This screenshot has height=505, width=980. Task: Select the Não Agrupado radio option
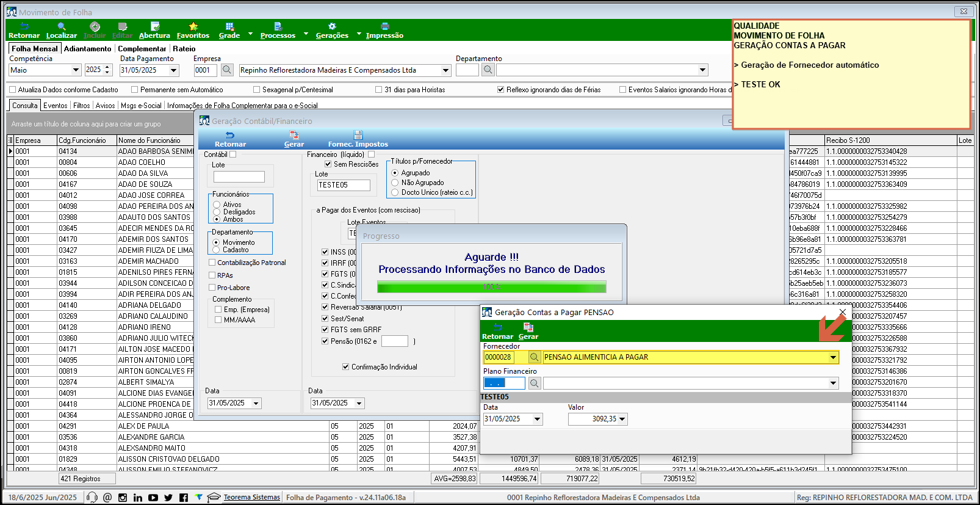click(x=395, y=183)
